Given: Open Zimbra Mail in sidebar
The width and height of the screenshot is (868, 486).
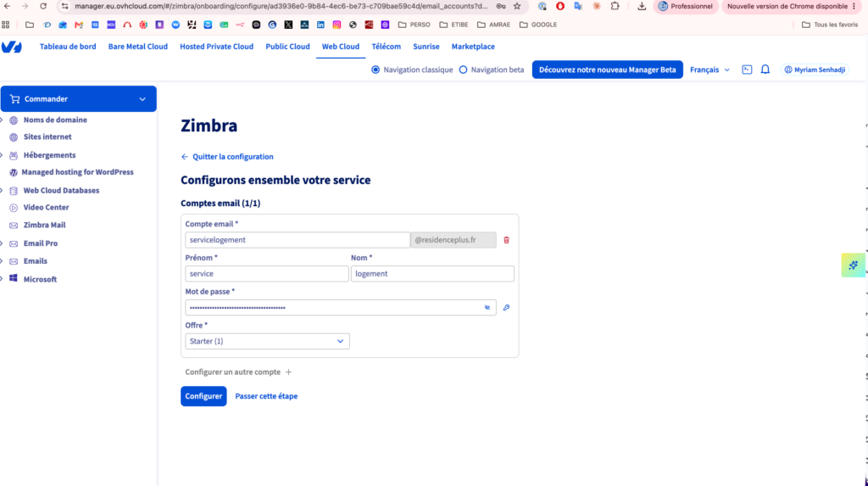Looking at the screenshot, I should click(x=44, y=225).
